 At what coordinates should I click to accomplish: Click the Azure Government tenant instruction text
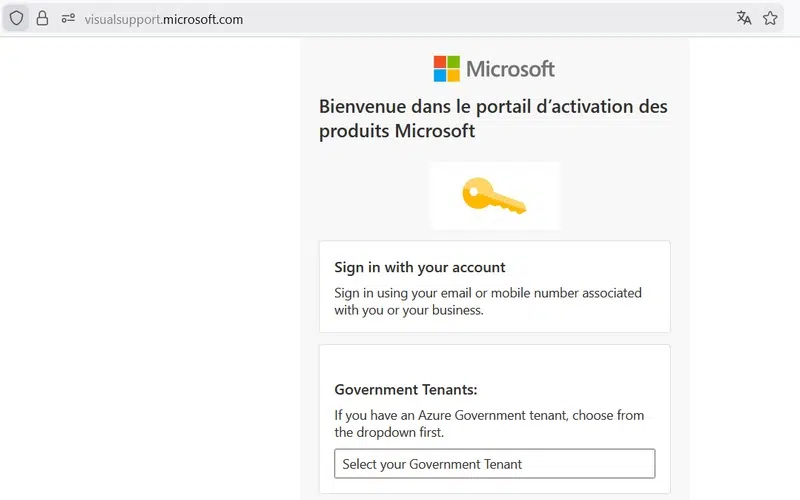coord(489,424)
